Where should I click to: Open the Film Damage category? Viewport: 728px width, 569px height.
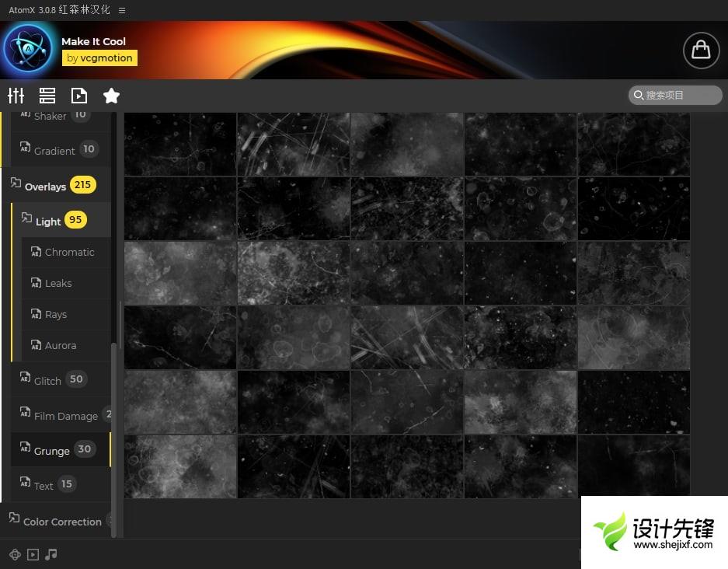click(65, 416)
